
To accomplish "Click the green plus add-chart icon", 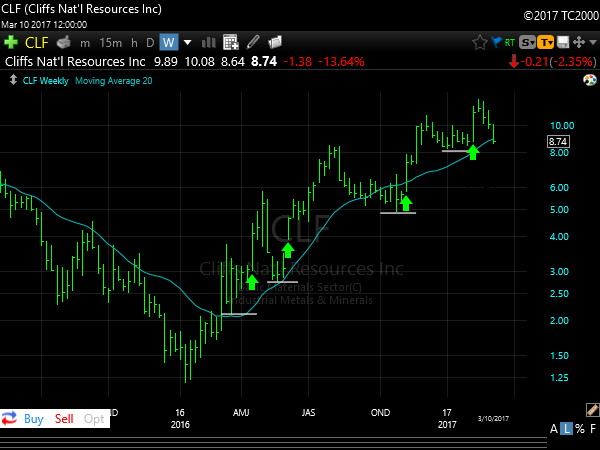I will (x=11, y=42).
